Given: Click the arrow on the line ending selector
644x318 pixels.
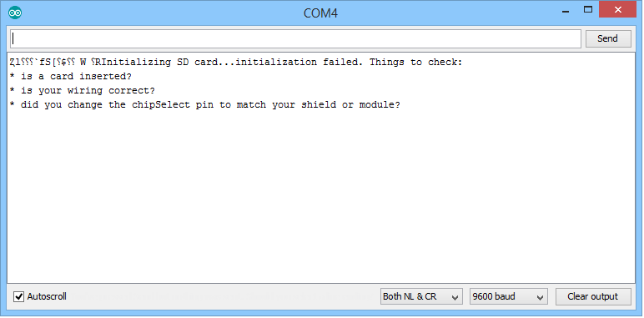Looking at the screenshot, I should pyautogui.click(x=455, y=297).
